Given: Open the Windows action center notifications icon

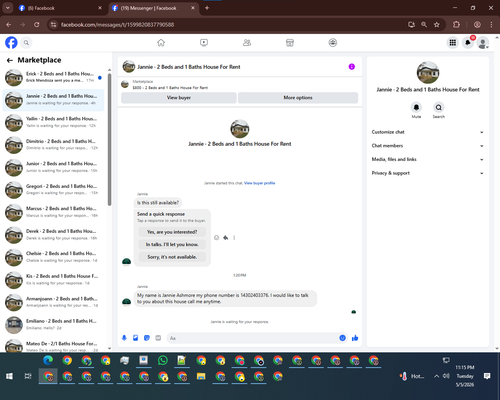Looking at the screenshot, I should pos(487,376).
